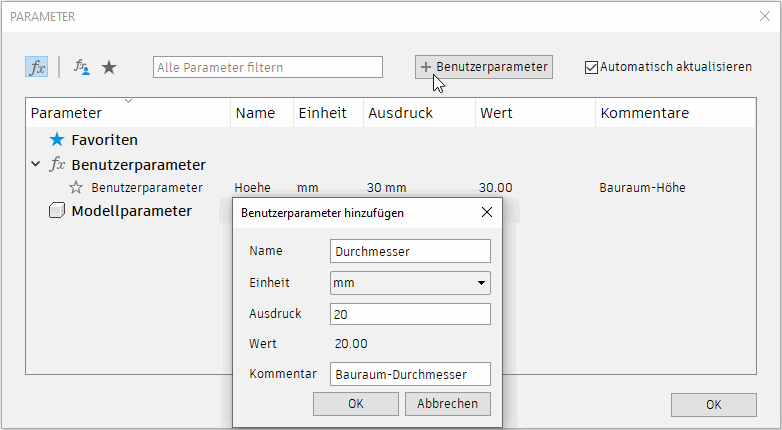This screenshot has width=782, height=430.
Task: Click the favorites star filter in toolbar
Action: coord(109,67)
